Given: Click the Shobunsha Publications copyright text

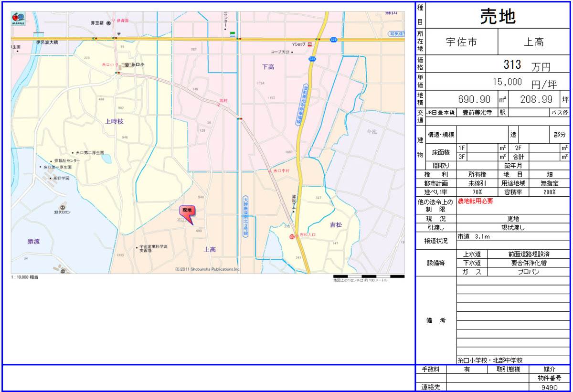Looking at the screenshot, I should pyautogui.click(x=207, y=269).
